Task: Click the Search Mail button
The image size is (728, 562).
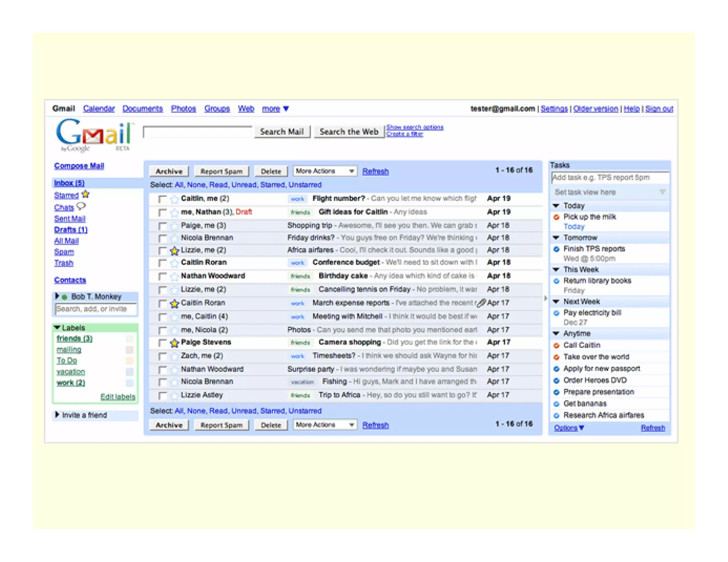Action: click(x=282, y=132)
